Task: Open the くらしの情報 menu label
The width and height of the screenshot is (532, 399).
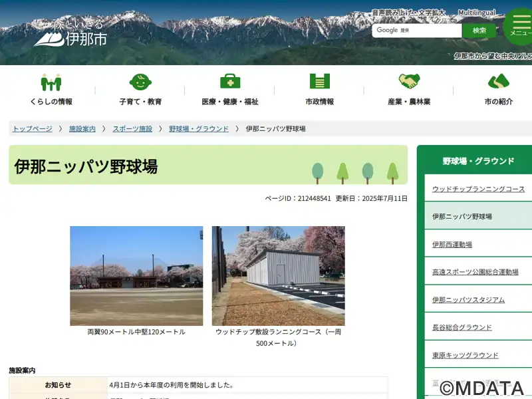Action: click(x=51, y=102)
